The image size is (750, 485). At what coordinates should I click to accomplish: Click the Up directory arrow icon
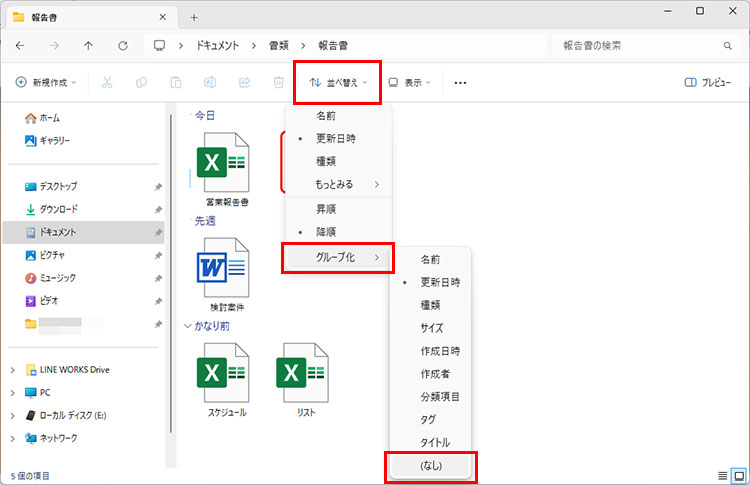88,46
